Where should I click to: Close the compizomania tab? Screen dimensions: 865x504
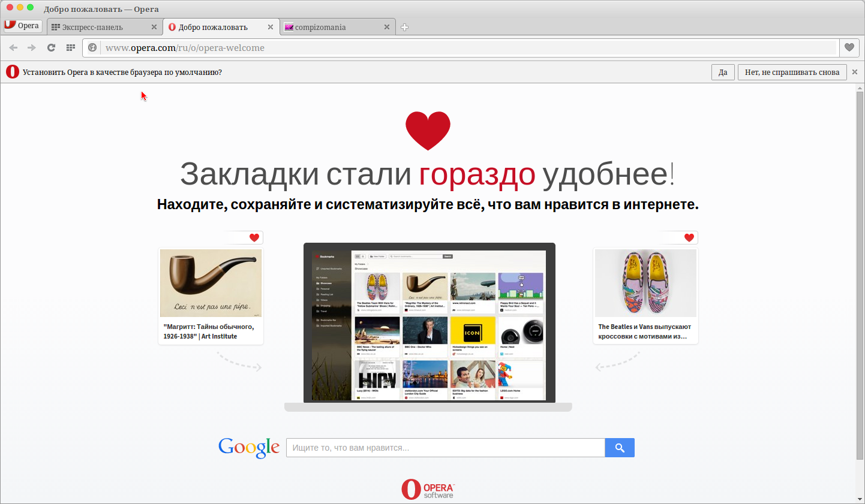(x=387, y=27)
